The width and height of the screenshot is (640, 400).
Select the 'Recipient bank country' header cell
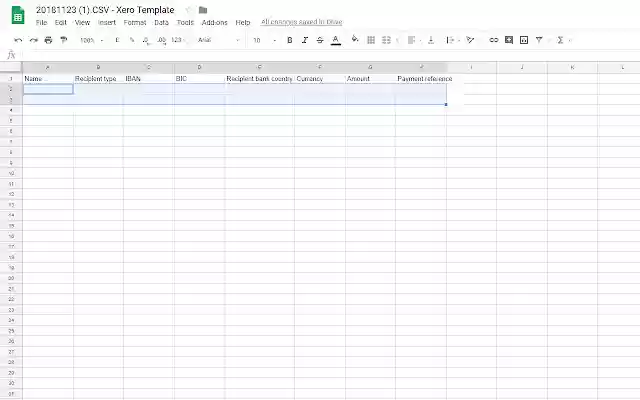(260, 79)
